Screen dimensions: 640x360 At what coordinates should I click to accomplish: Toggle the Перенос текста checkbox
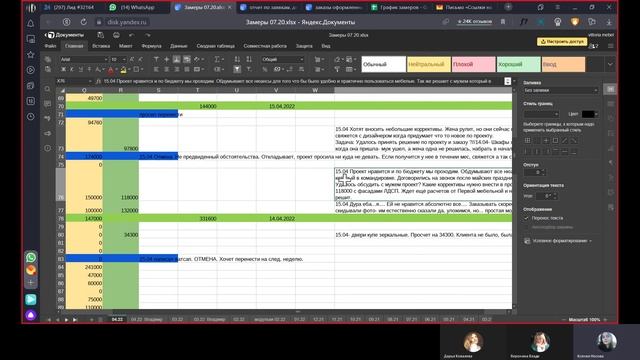click(x=527, y=218)
